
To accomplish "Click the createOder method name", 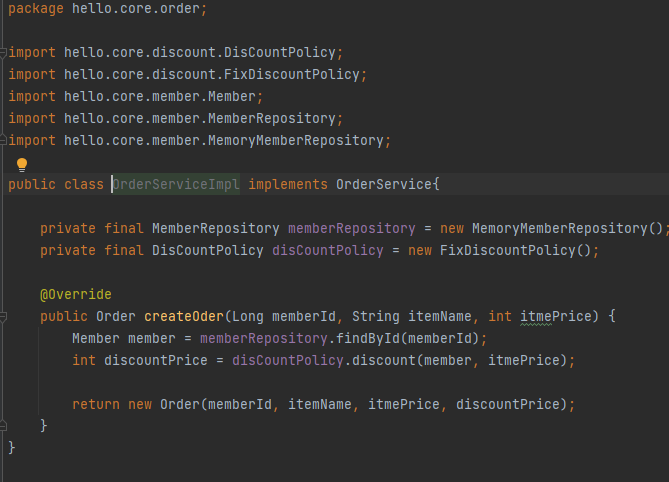I will click(184, 316).
